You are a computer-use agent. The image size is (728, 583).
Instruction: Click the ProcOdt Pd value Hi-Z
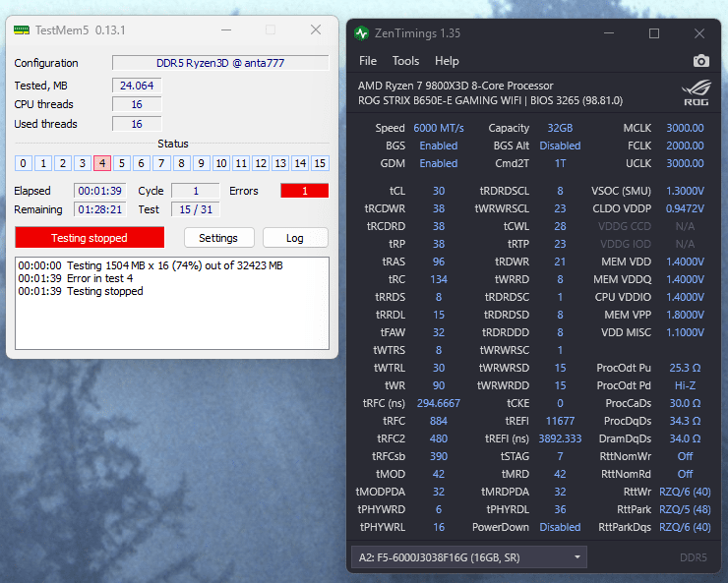685,385
